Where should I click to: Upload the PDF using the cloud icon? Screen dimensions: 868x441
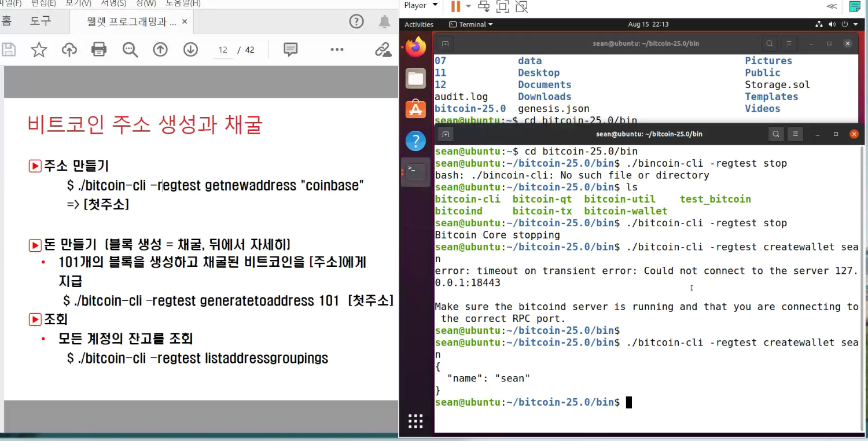click(69, 50)
